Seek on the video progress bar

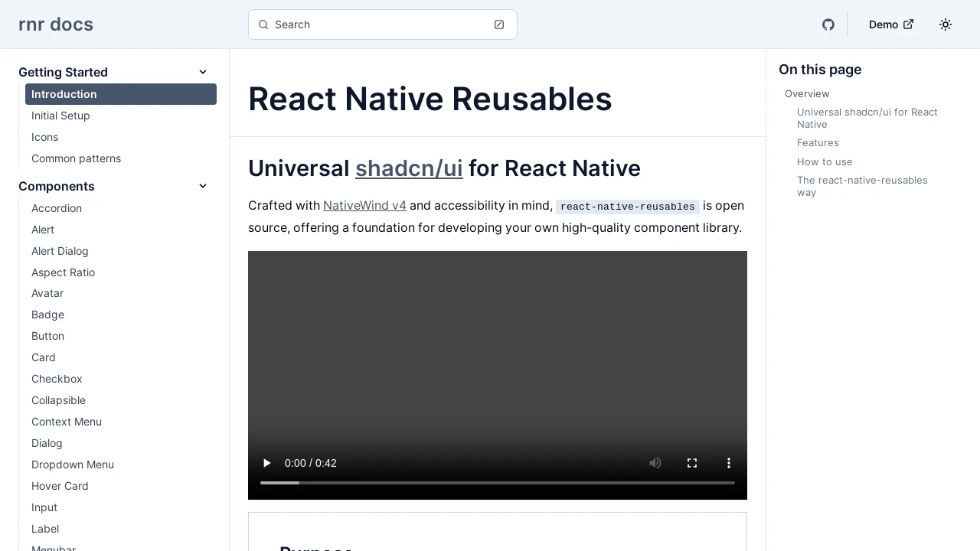click(x=498, y=483)
